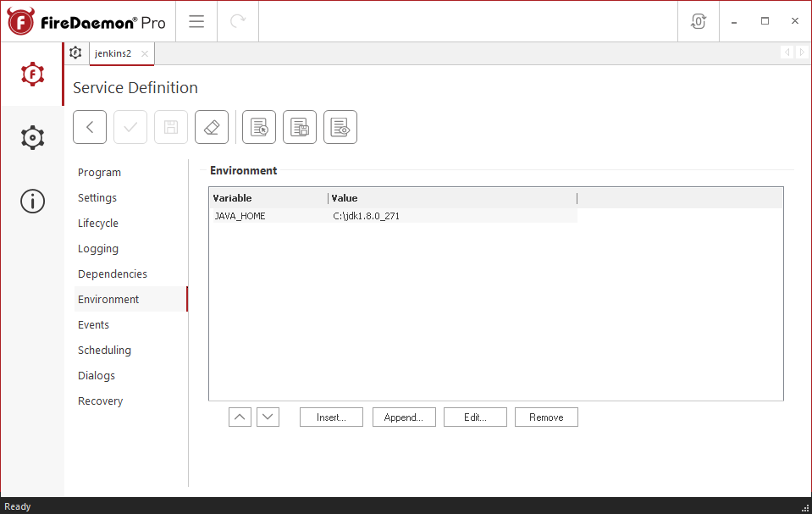Click the Value column header

[x=453, y=198]
